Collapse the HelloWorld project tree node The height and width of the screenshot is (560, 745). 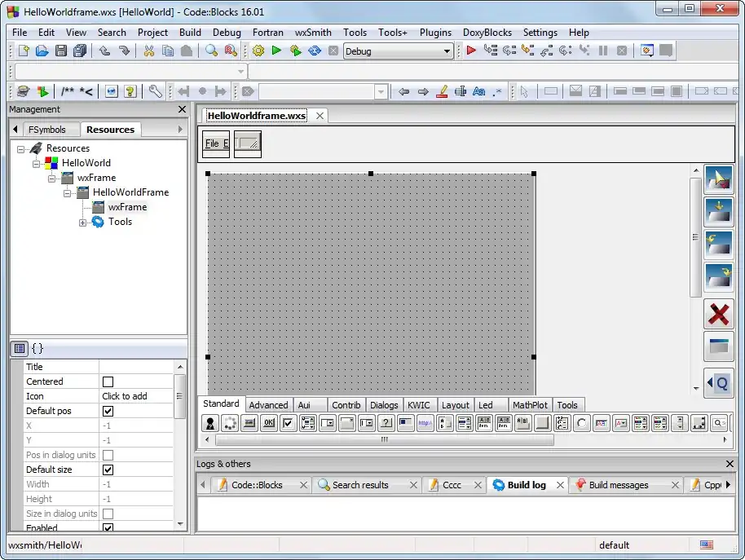37,163
